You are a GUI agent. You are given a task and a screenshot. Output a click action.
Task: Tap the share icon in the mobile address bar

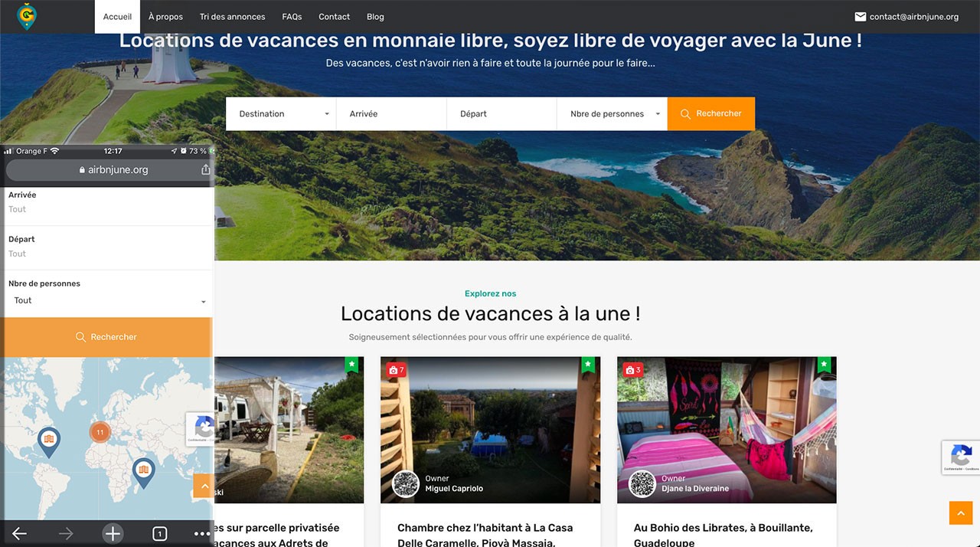205,170
